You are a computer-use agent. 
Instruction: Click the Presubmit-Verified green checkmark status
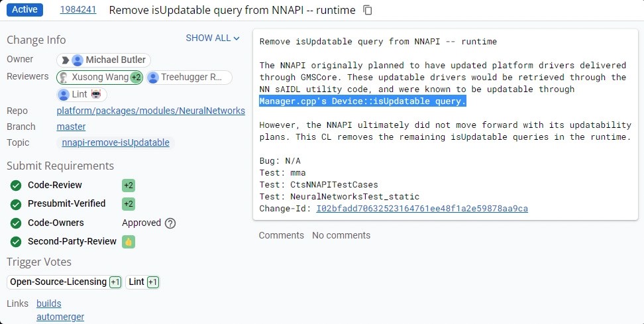tap(16, 204)
